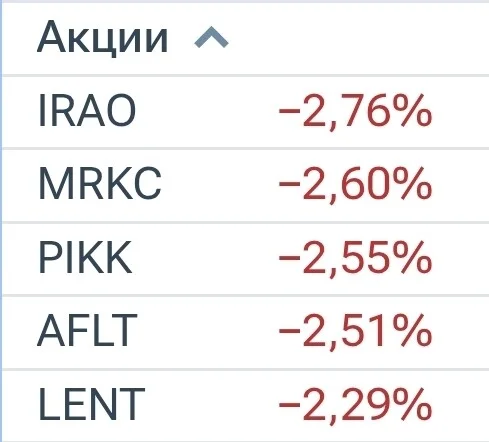
Task: Select the IRAO row's blank middle area
Action: (207, 112)
